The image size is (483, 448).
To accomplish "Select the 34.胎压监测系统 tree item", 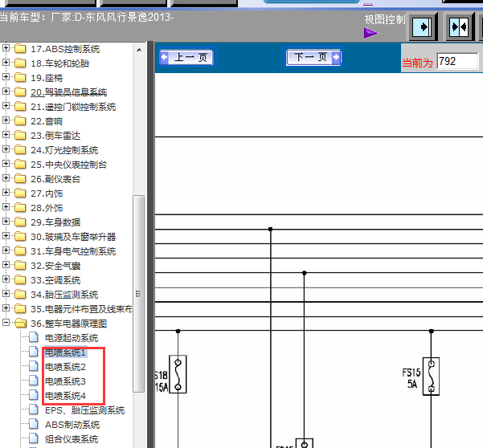I will pyautogui.click(x=64, y=295).
